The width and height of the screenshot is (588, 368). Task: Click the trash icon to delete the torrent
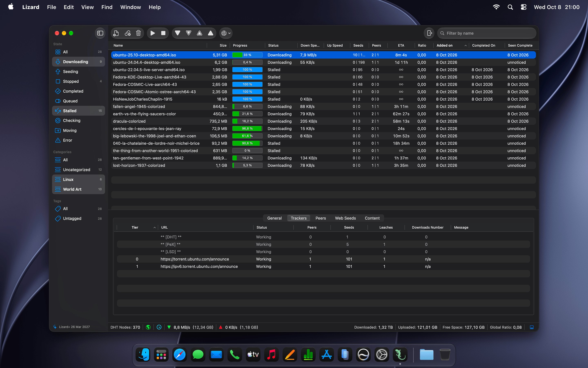(x=138, y=33)
